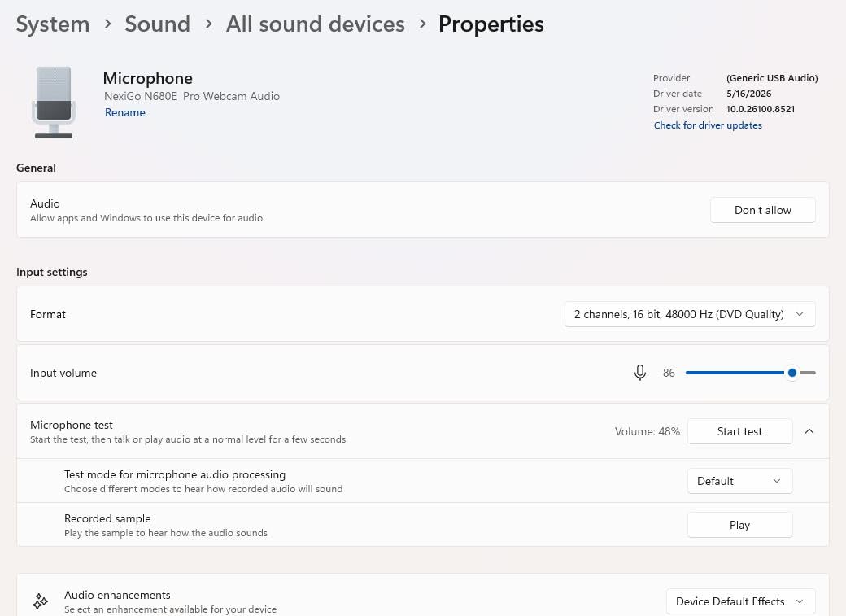This screenshot has width=846, height=616.
Task: Click the large microphone device image
Action: coord(54,103)
